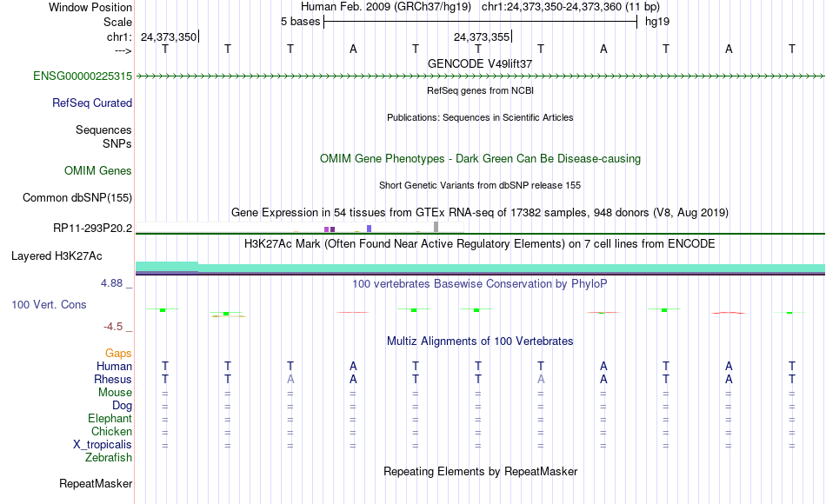This screenshot has height=504, width=826.
Task: Click the chr1:24,373,350-24,373,360 header text
Action: click(x=570, y=7)
